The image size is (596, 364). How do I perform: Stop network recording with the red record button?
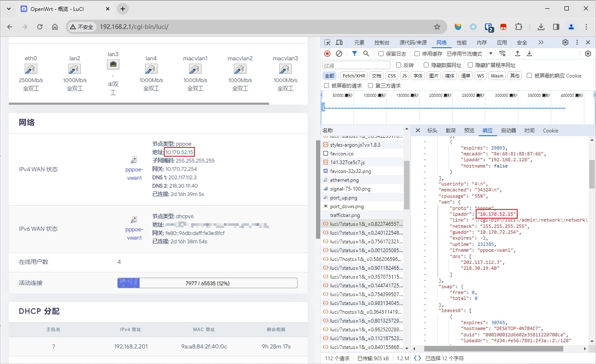(x=327, y=54)
